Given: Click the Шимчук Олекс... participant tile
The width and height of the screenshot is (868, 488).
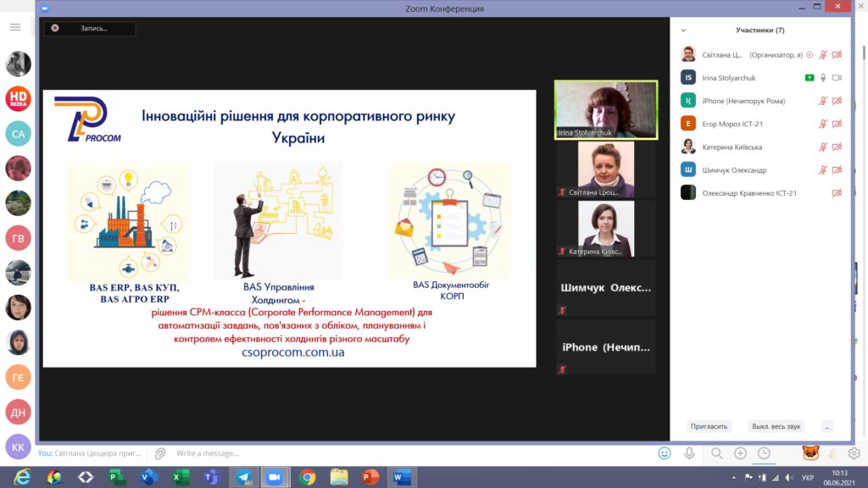Looking at the screenshot, I should [x=606, y=288].
